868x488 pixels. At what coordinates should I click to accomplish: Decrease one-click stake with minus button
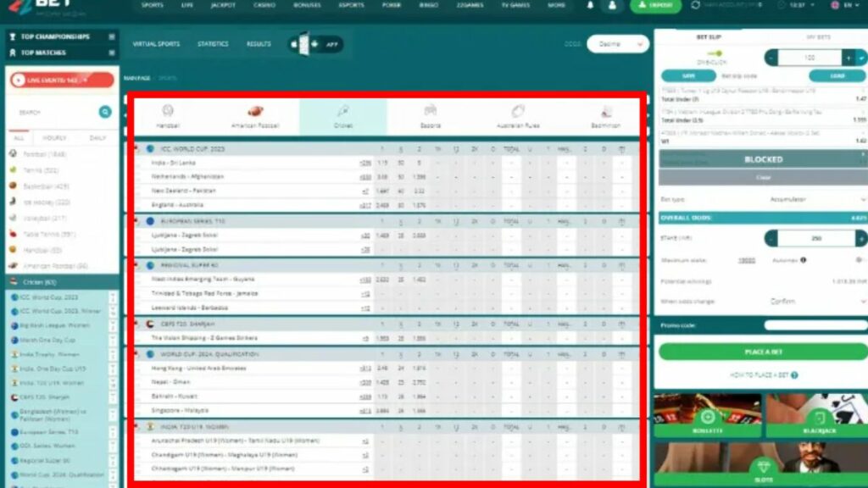pyautogui.click(x=771, y=58)
